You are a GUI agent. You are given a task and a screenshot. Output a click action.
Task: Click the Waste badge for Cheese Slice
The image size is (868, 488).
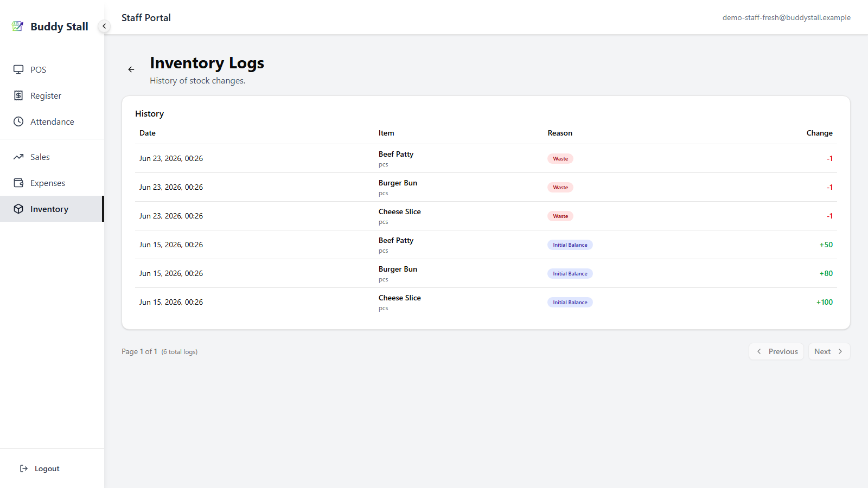coord(560,216)
